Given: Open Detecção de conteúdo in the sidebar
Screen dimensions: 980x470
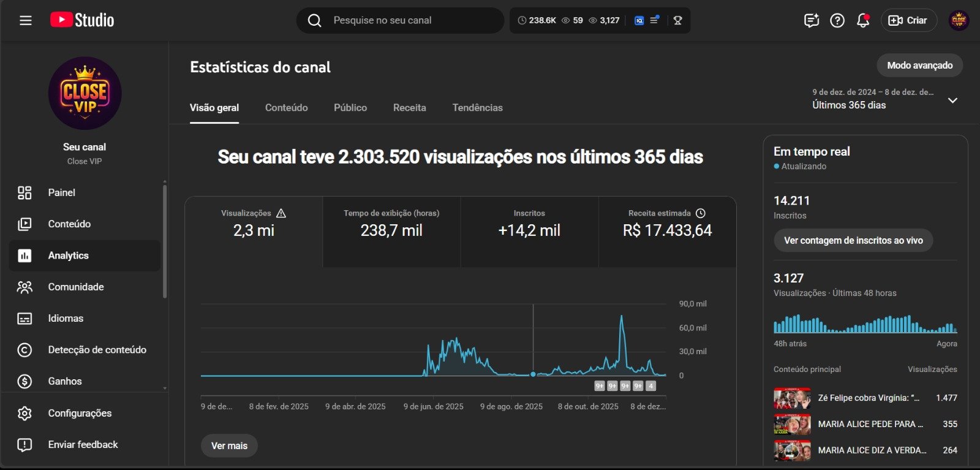Looking at the screenshot, I should tap(85, 350).
